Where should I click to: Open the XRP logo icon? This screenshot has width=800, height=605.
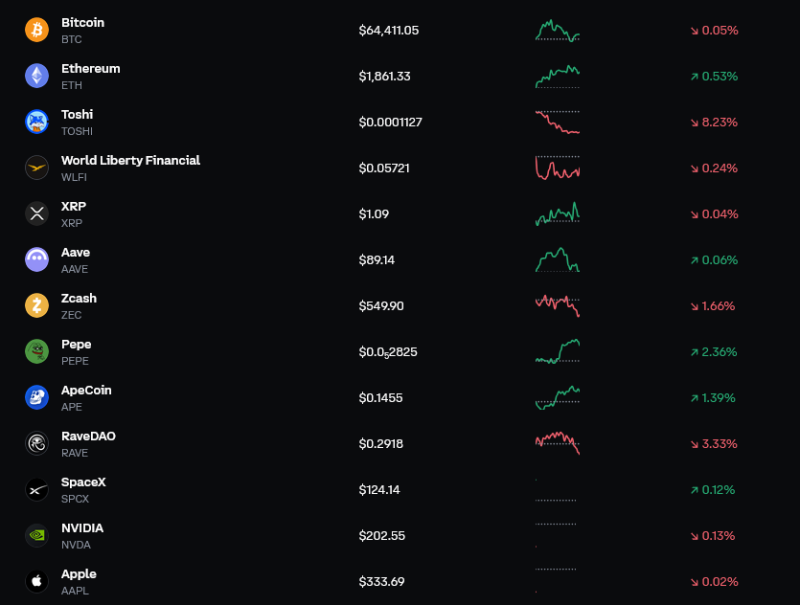[x=37, y=213]
